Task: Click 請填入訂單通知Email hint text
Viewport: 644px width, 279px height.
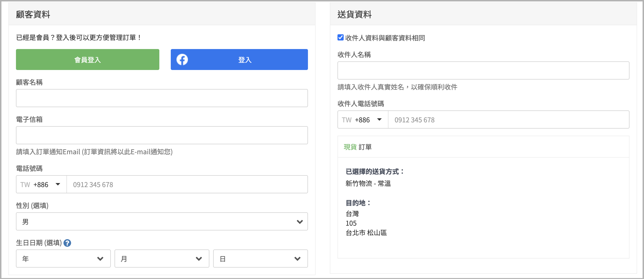Action: pyautogui.click(x=94, y=152)
